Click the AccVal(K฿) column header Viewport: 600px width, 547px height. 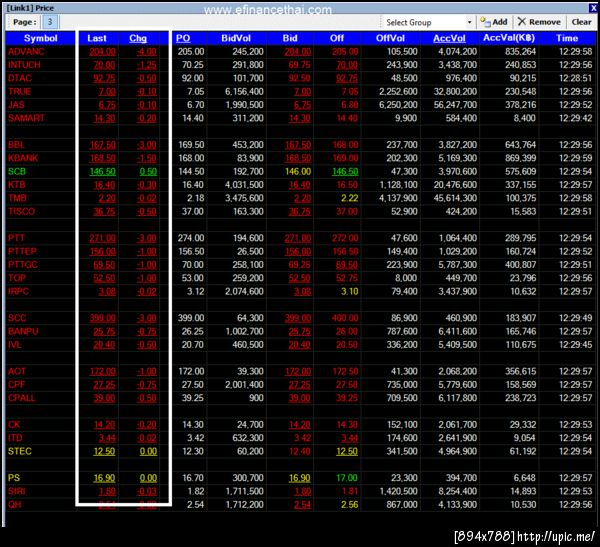[x=509, y=38]
